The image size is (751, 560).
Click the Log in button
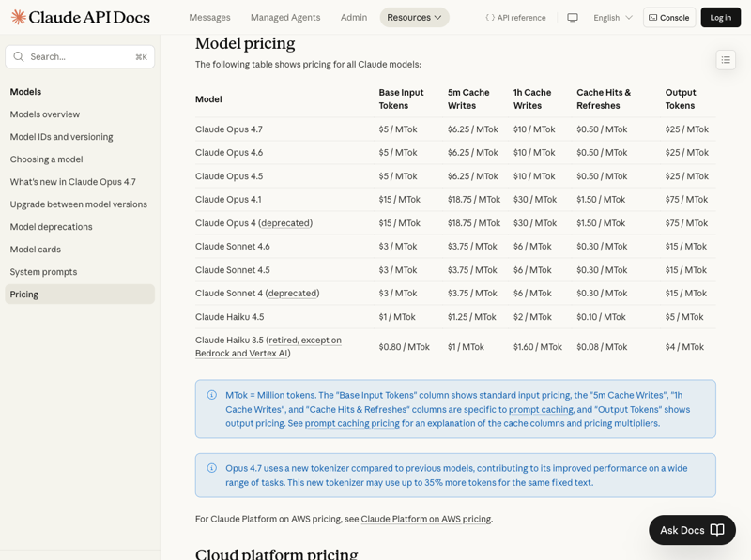pos(721,18)
